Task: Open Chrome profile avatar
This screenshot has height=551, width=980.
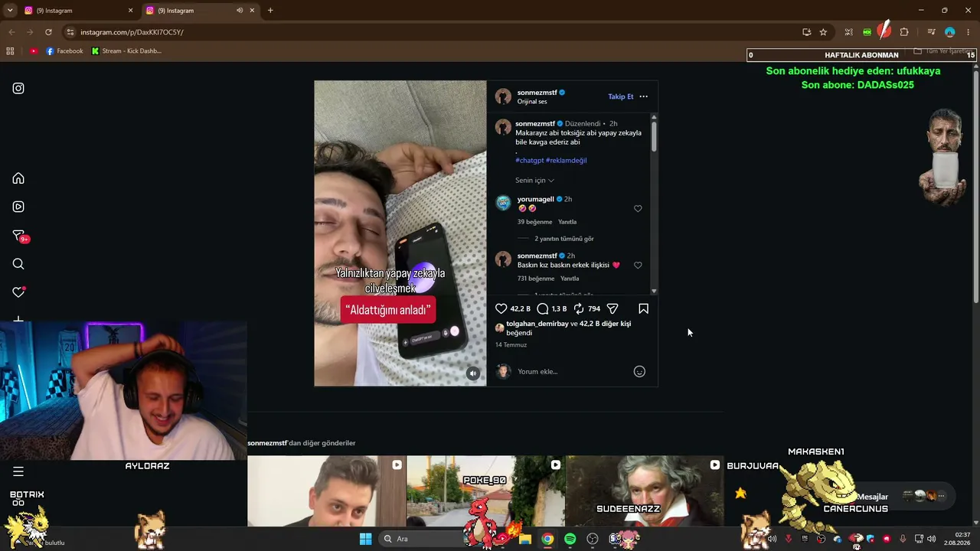Action: coord(950,32)
